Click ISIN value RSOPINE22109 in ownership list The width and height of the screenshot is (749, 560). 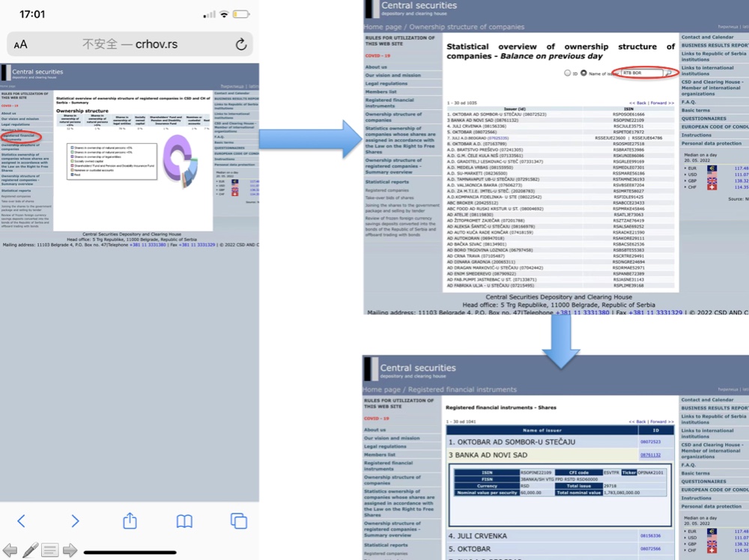click(x=628, y=121)
